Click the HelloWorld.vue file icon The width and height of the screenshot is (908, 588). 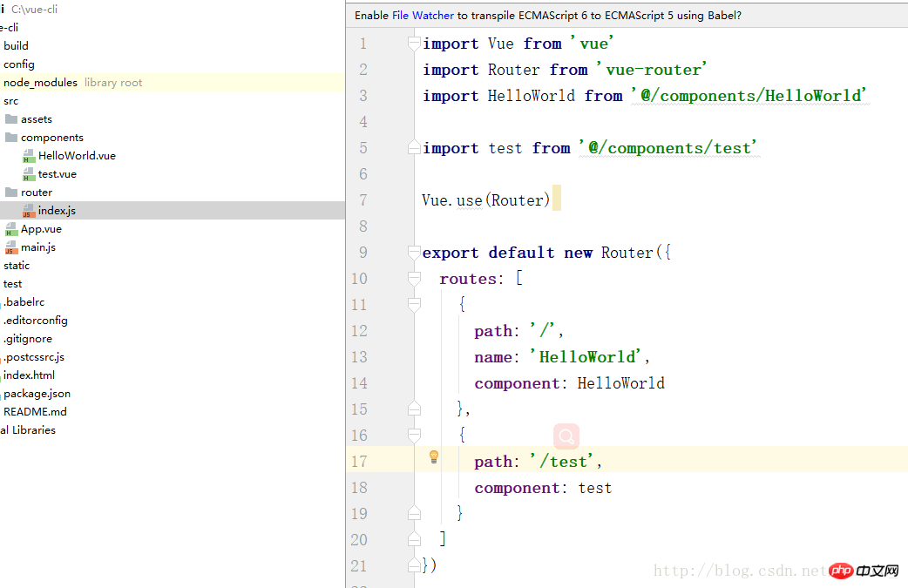pos(29,156)
